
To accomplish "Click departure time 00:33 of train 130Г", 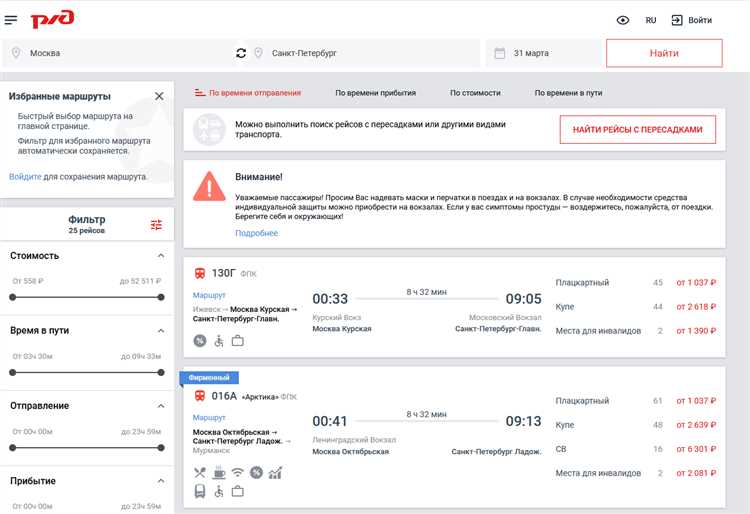I will (330, 299).
